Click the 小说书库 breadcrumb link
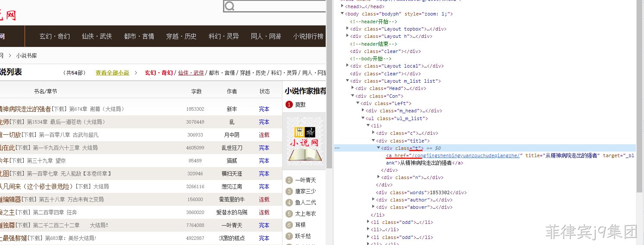The width and height of the screenshot is (644, 245). click(x=27, y=56)
